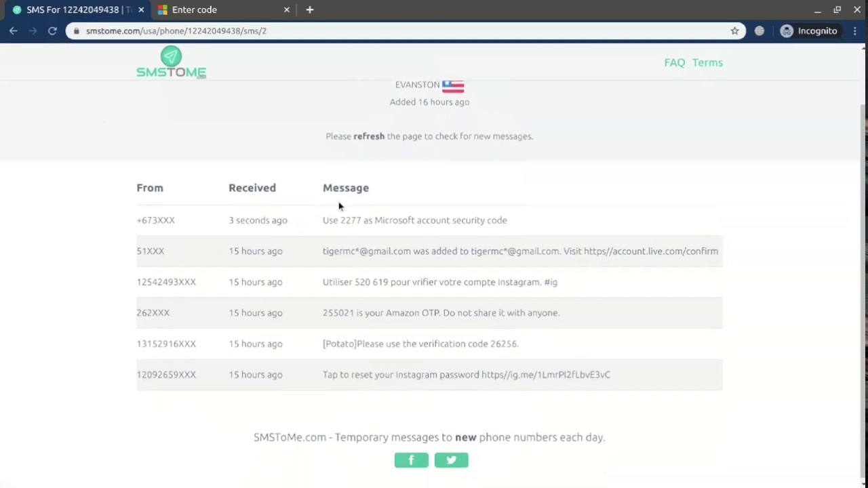This screenshot has height=488, width=868.
Task: Open Chrome's three-dot menu
Action: coord(855,30)
